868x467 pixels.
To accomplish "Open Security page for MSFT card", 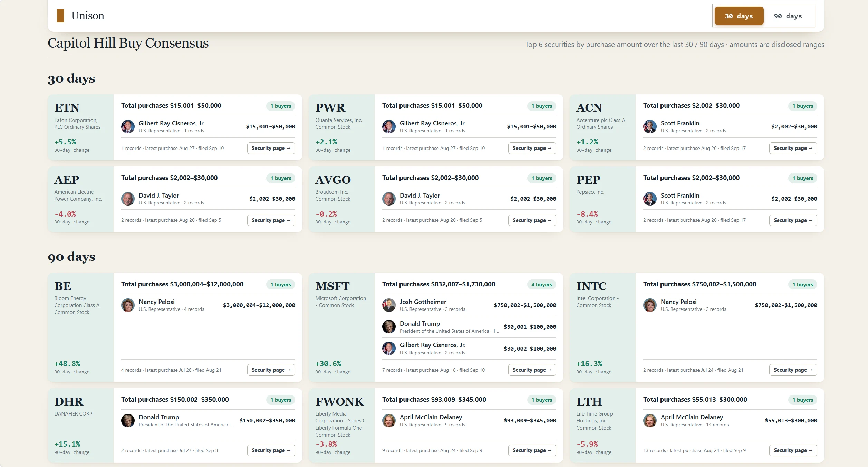I will (532, 370).
